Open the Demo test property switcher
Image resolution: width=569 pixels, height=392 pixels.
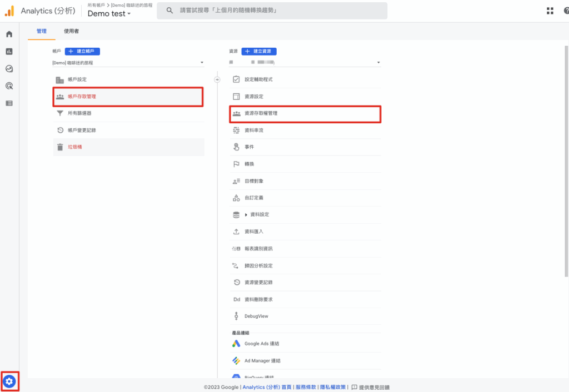point(109,14)
